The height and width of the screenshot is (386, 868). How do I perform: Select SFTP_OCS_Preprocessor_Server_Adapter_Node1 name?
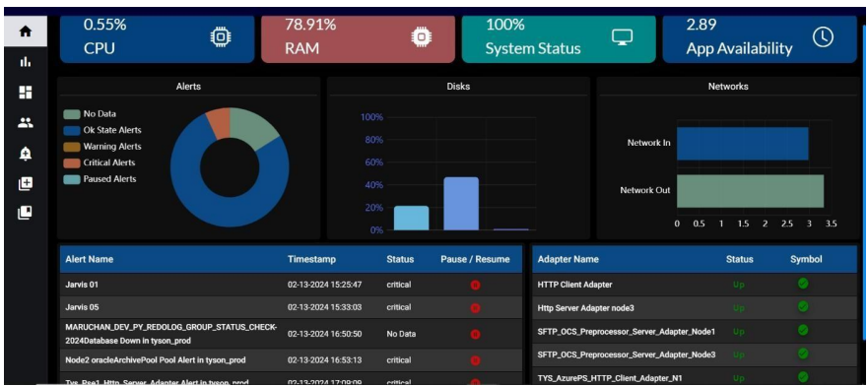pyautogui.click(x=627, y=331)
